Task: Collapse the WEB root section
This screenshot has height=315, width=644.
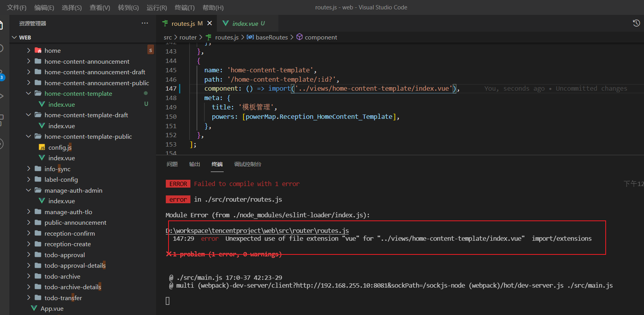Action: tap(14, 38)
